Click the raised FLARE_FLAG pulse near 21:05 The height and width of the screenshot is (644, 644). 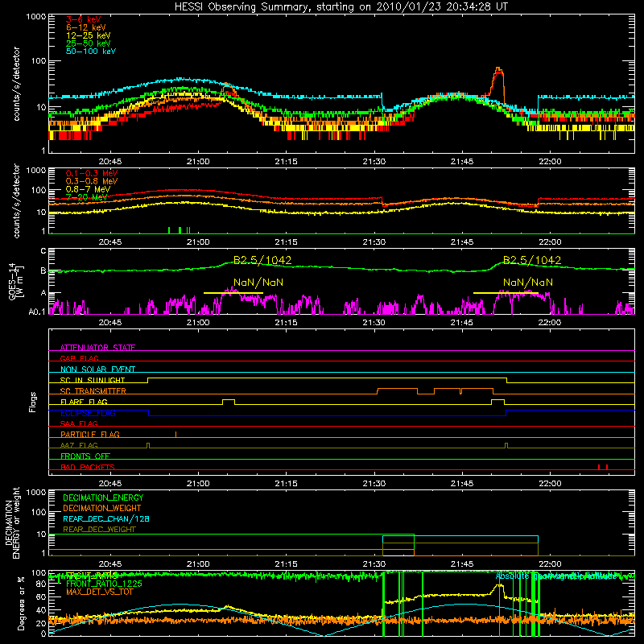click(x=229, y=402)
